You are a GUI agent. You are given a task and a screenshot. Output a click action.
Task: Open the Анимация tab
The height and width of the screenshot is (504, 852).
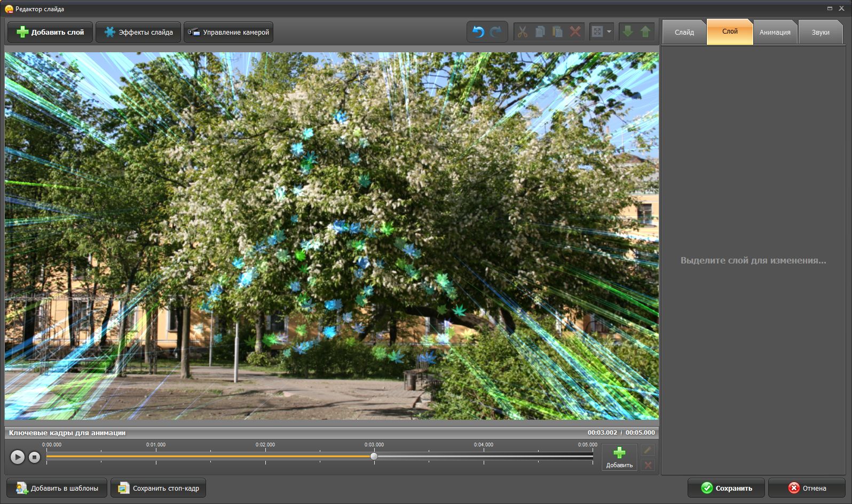pyautogui.click(x=775, y=33)
